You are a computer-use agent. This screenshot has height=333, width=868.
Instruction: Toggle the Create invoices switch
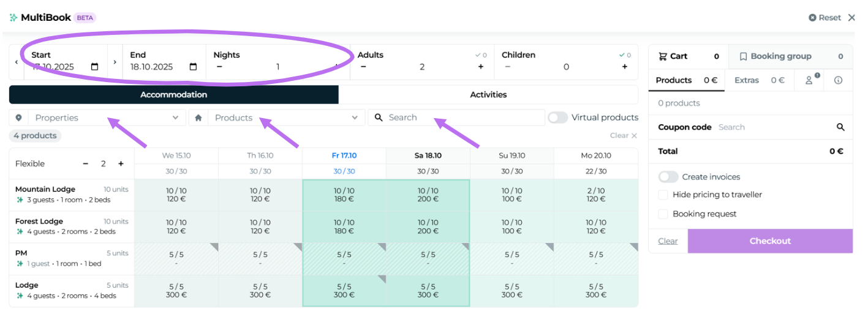[668, 177]
